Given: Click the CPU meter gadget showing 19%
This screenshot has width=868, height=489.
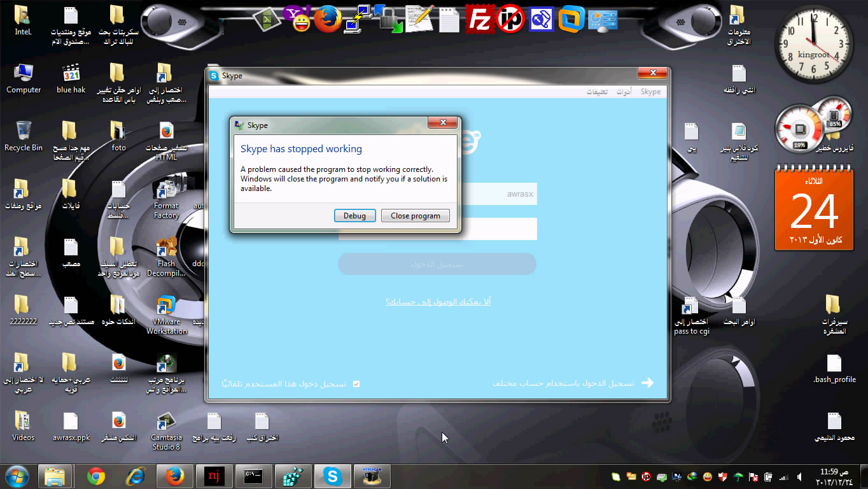Looking at the screenshot, I should pos(799,129).
